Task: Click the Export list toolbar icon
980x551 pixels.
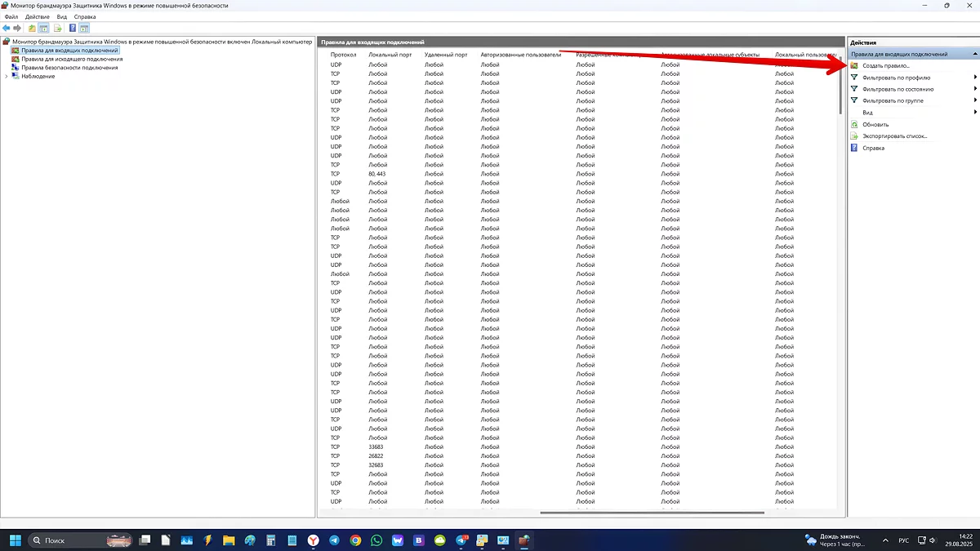Action: pos(58,28)
